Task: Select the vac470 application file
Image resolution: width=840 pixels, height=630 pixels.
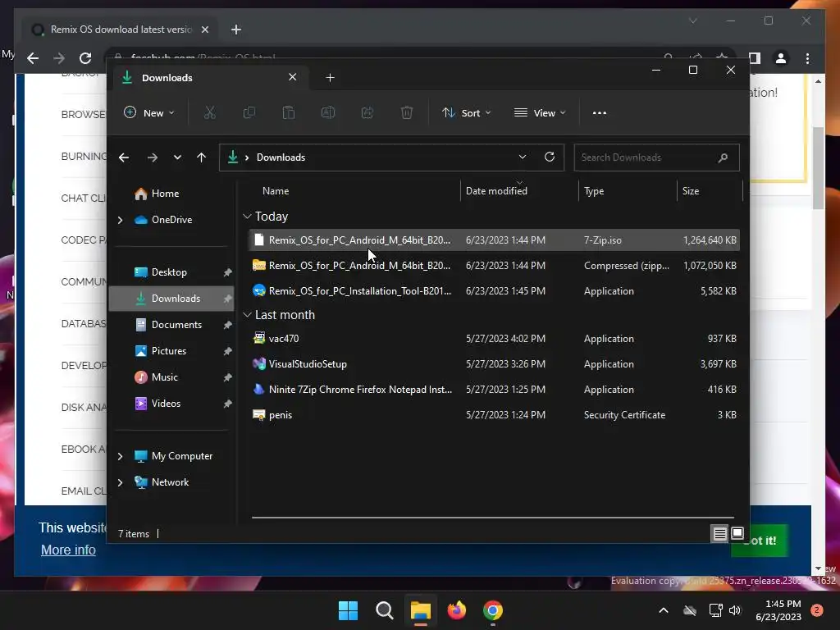Action: click(494, 339)
